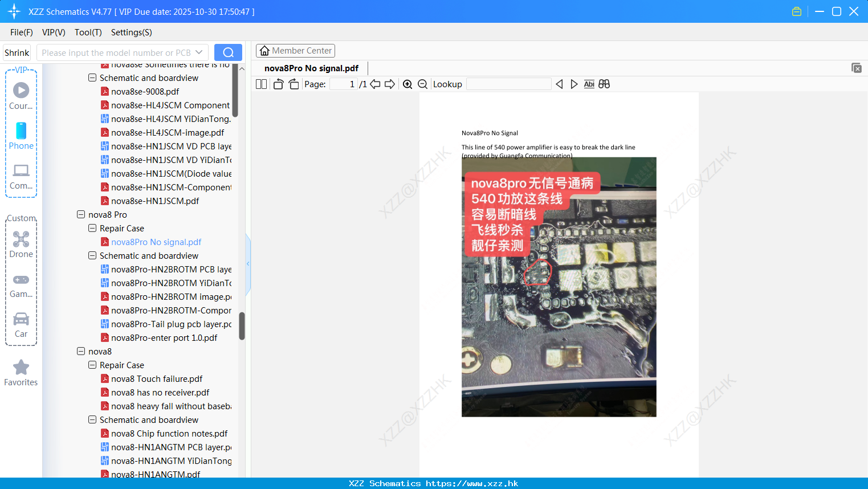Click the binoculars search icon
The width and height of the screenshot is (868, 489).
coord(604,84)
